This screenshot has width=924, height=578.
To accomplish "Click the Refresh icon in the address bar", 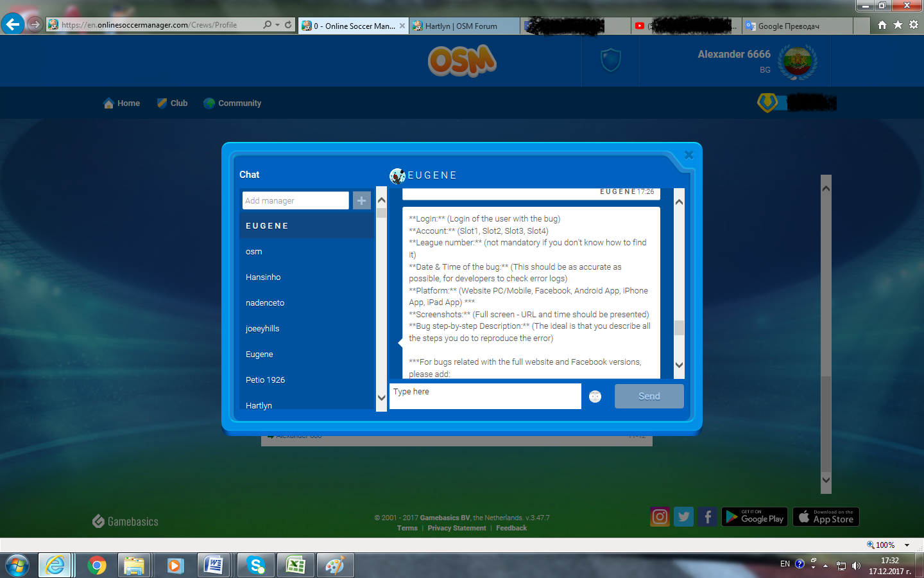I will [x=288, y=24].
